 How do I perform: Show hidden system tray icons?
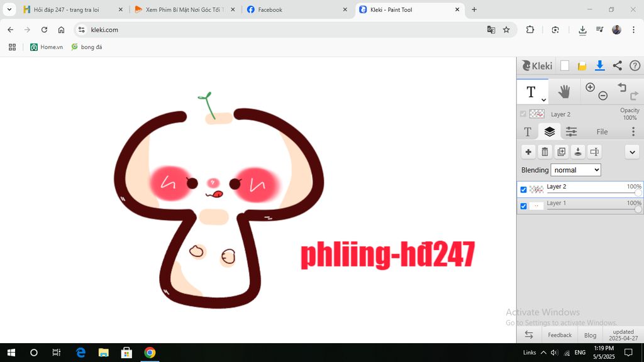coord(543,353)
